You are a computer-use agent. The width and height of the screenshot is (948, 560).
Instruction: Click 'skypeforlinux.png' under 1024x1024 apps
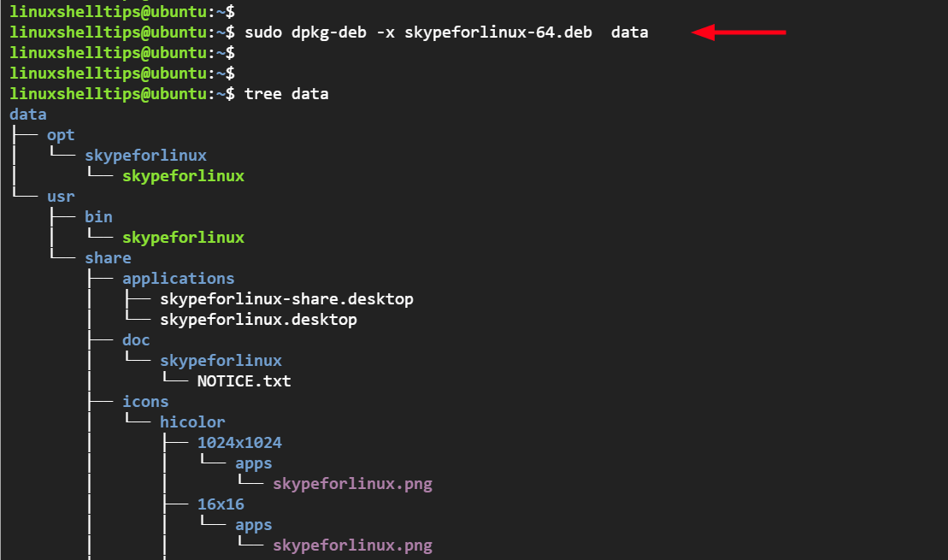[x=352, y=484]
